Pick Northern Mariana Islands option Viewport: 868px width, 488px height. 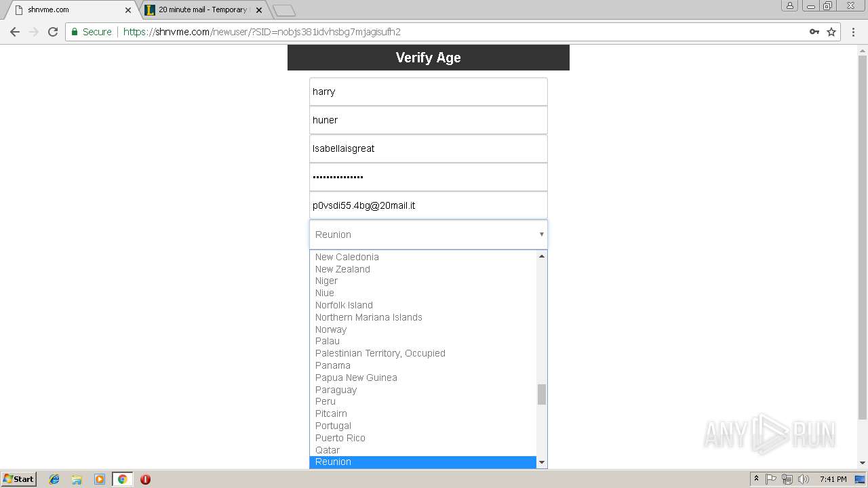(423, 317)
